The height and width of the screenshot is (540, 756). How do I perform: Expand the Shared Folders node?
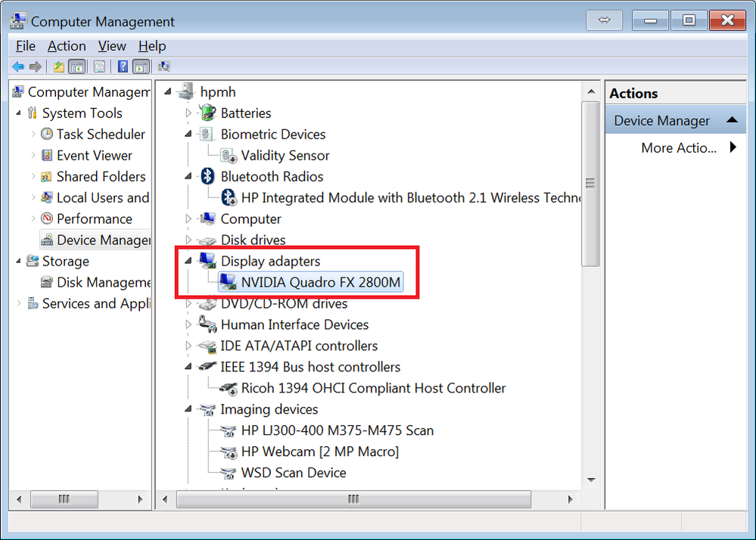click(x=33, y=176)
